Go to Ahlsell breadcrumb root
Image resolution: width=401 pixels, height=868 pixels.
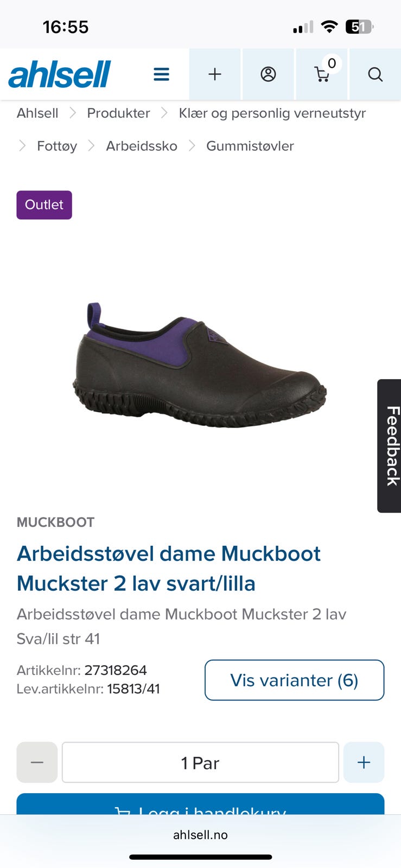(37, 113)
